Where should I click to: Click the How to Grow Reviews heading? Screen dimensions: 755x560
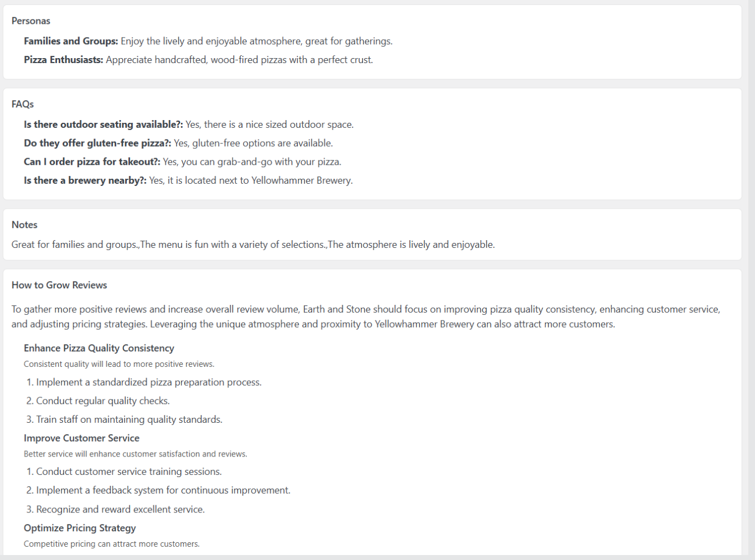point(59,285)
